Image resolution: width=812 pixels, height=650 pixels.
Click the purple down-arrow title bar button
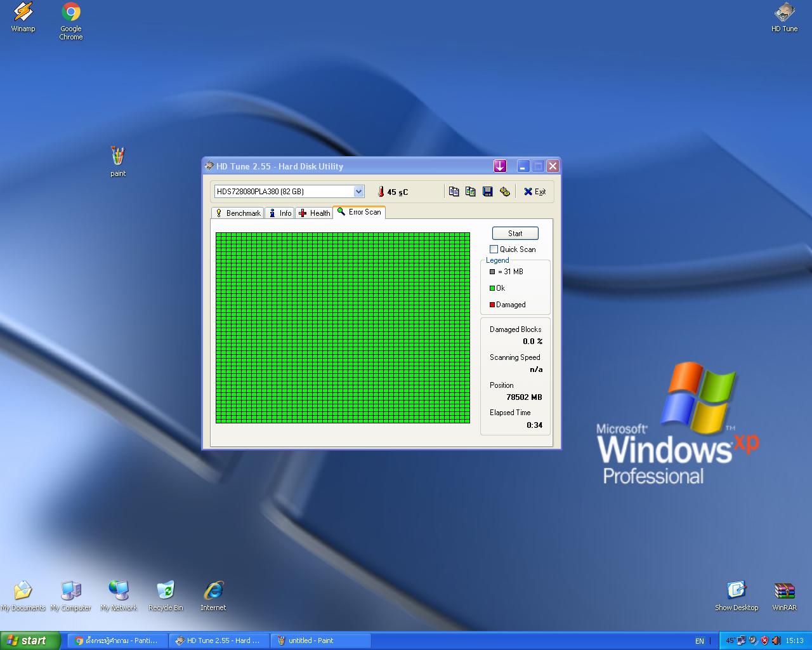pyautogui.click(x=500, y=166)
